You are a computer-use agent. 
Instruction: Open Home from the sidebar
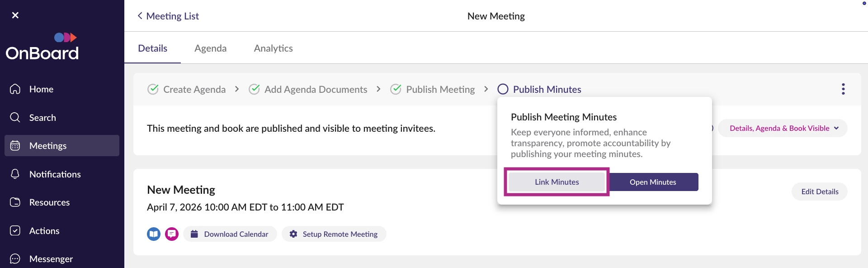coord(41,89)
